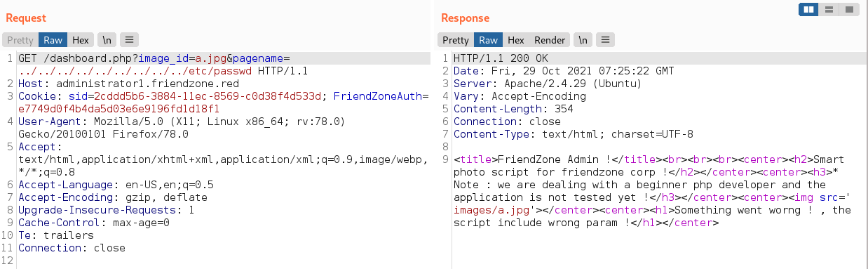Select combined single-pane layout icon
The width and height of the screenshot is (868, 269).
click(848, 9)
